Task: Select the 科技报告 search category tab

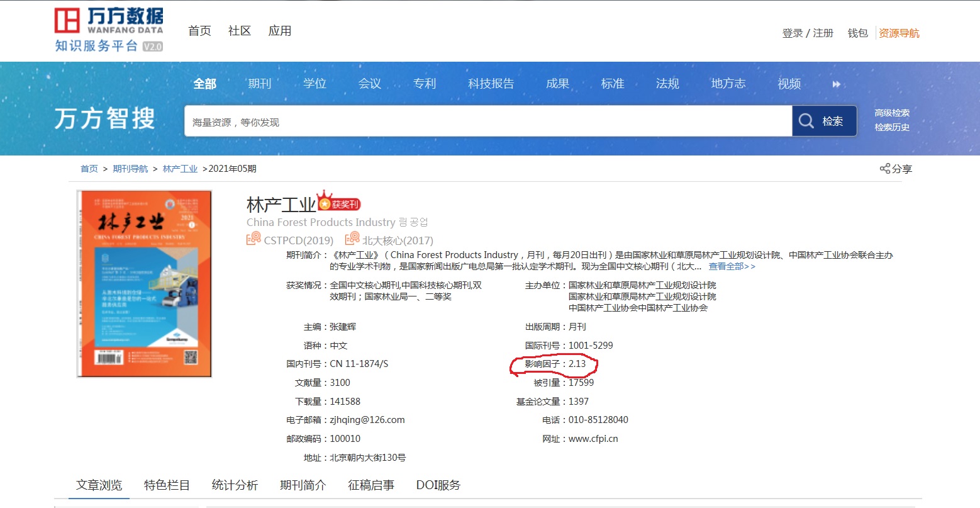Action: click(491, 84)
